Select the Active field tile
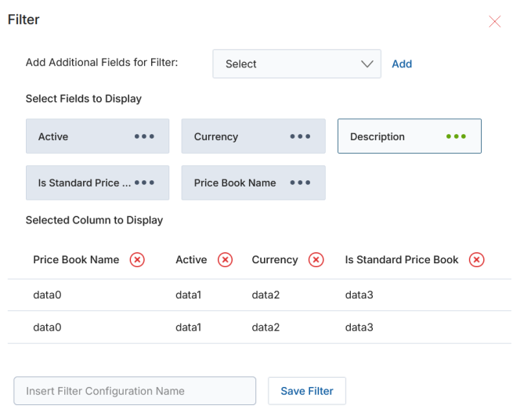The image size is (513, 420). (x=97, y=136)
